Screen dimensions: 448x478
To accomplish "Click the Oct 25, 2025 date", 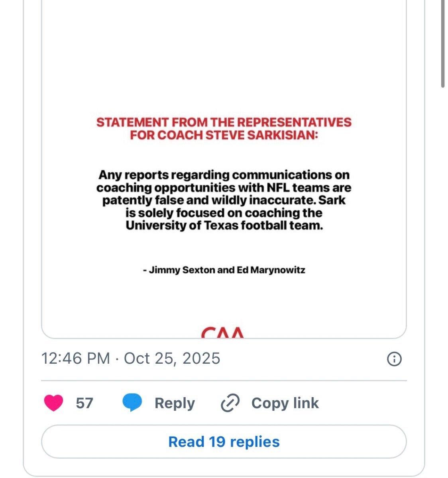I will 172,358.
